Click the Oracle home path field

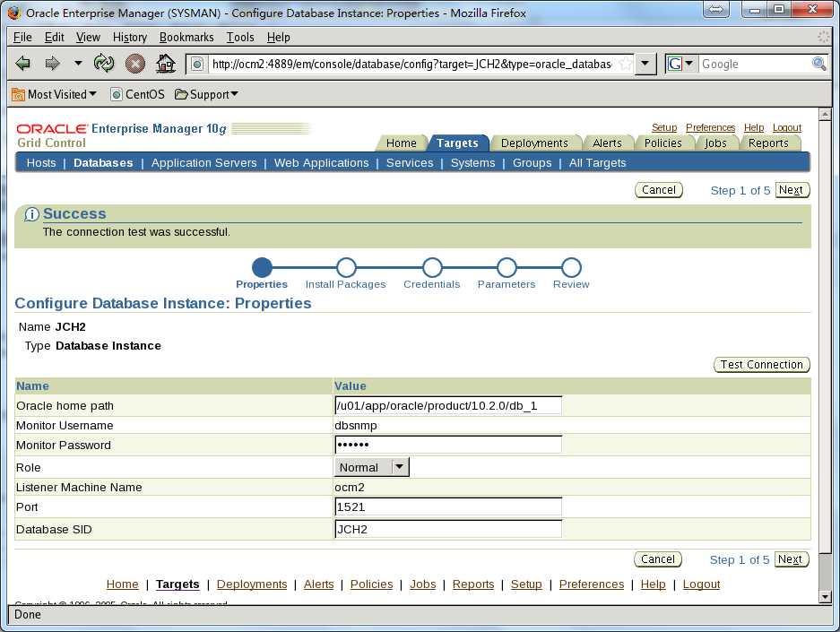pyautogui.click(x=448, y=405)
